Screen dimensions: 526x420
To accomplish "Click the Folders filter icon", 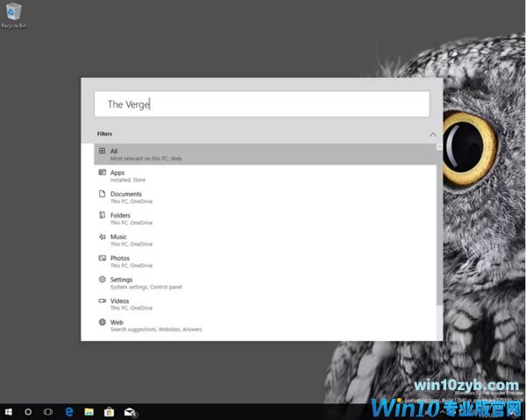I will click(103, 215).
